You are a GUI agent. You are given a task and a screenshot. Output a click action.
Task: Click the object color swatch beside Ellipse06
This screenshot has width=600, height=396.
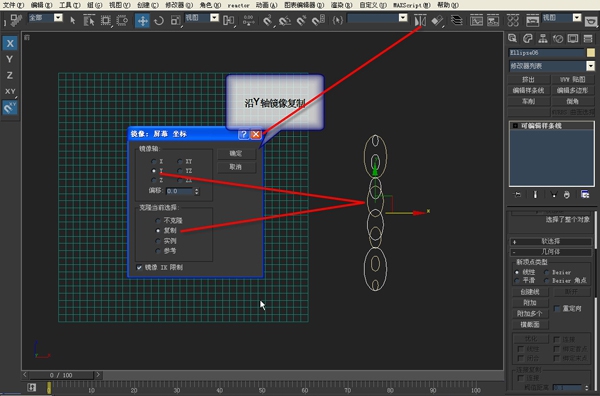click(x=591, y=52)
